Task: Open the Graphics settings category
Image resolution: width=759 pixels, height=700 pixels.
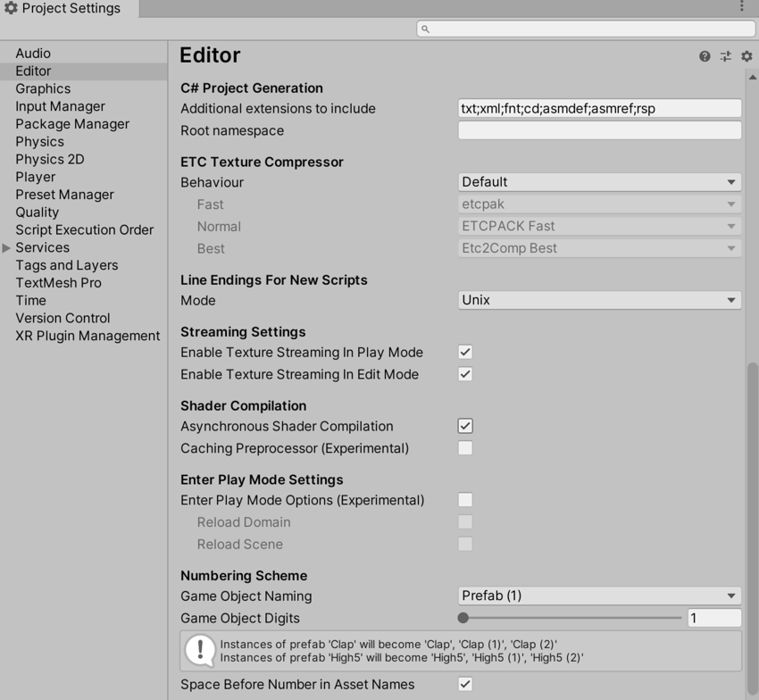Action: (42, 88)
